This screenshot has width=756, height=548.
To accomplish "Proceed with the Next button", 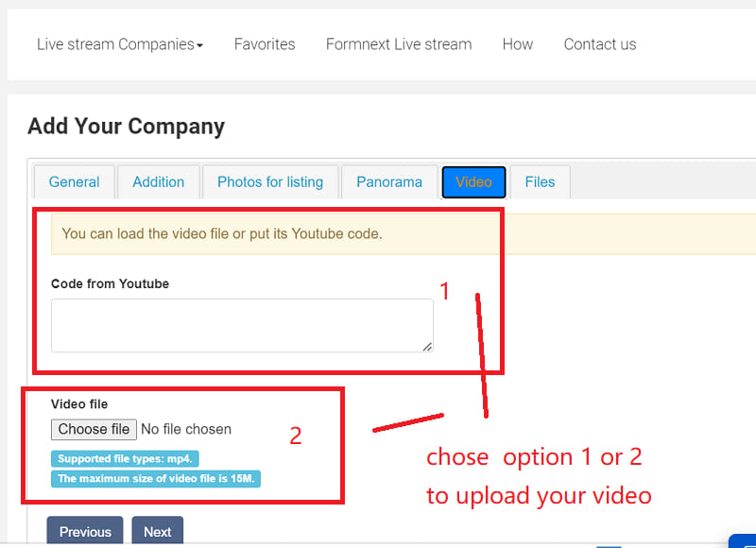I will [158, 531].
